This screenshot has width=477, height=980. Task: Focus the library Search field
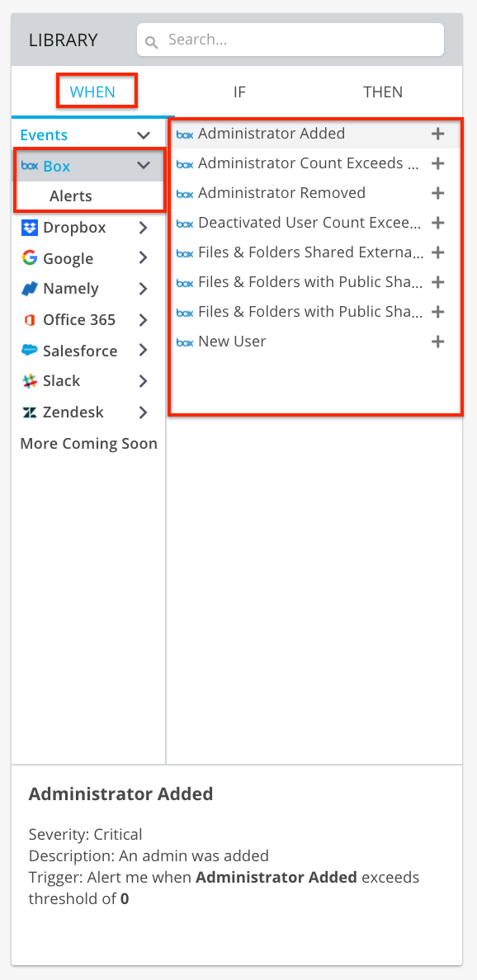(x=290, y=40)
